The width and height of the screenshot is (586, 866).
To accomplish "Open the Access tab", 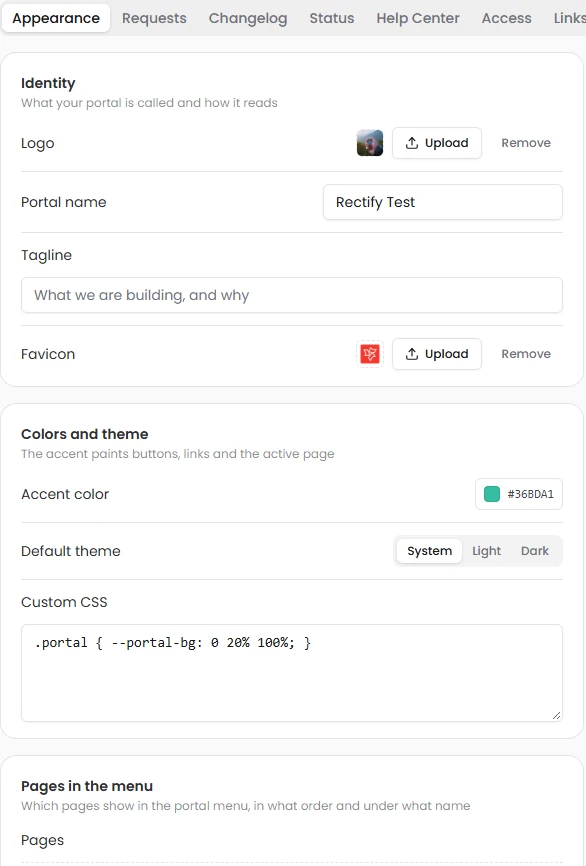I will [506, 18].
